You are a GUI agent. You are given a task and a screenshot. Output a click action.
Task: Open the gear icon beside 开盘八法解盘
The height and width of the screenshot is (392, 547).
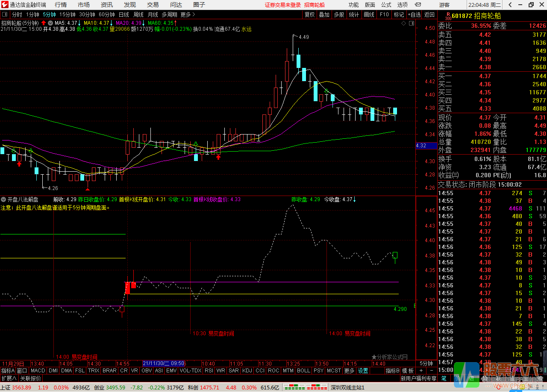[3, 199]
